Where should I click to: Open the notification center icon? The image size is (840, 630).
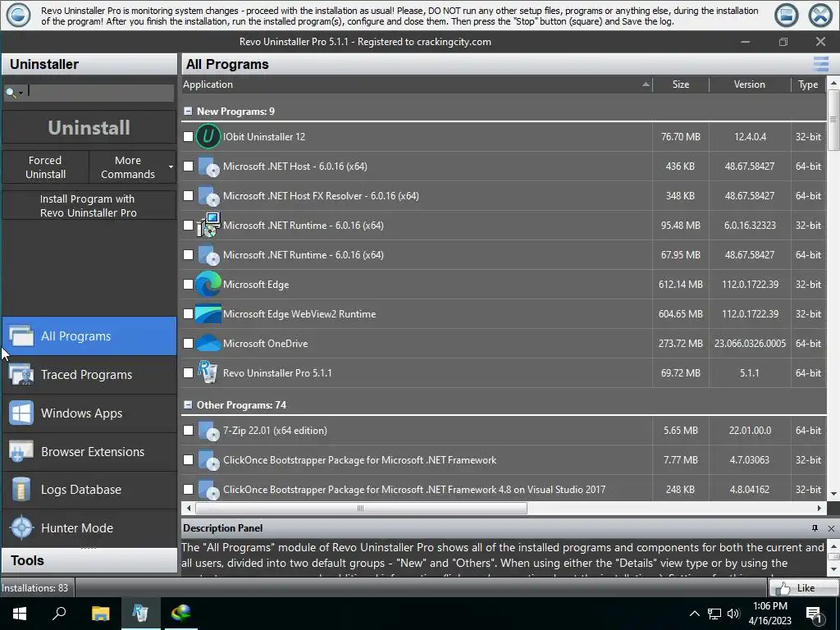click(814, 614)
